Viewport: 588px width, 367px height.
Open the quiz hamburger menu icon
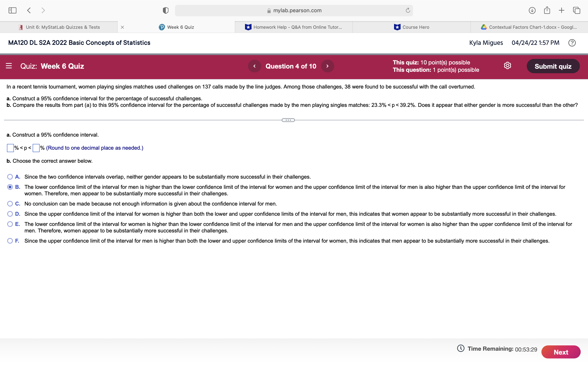9,66
